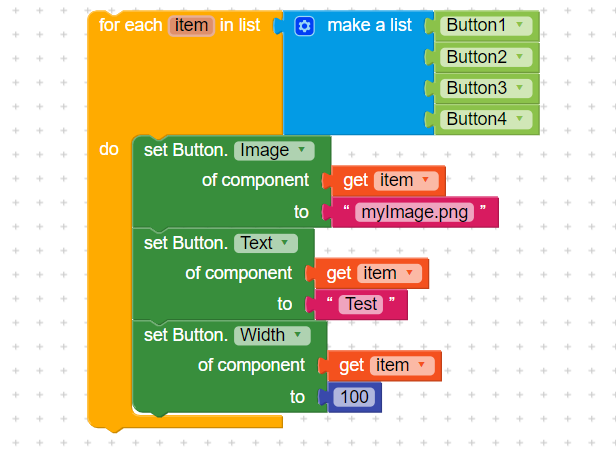Open the Button4 component dropdown
This screenshot has height=453, width=616.
pos(519,119)
